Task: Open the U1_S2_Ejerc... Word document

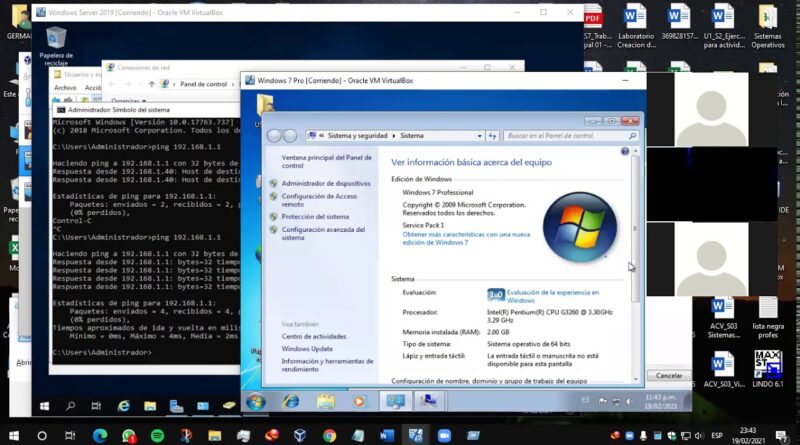Action: (x=724, y=27)
